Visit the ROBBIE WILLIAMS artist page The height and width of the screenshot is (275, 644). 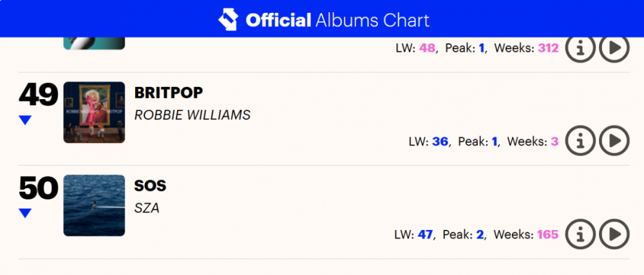tap(193, 115)
